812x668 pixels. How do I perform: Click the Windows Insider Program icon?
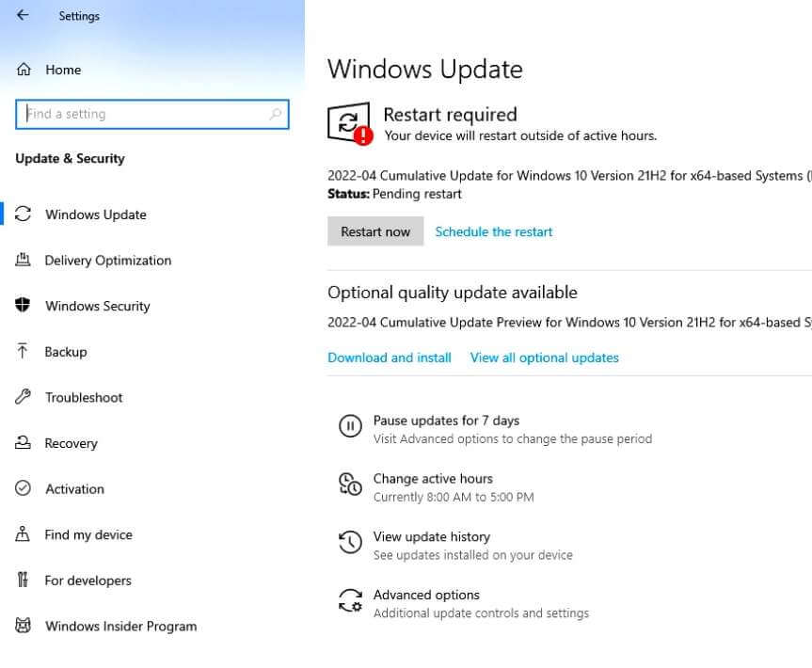[x=24, y=626]
